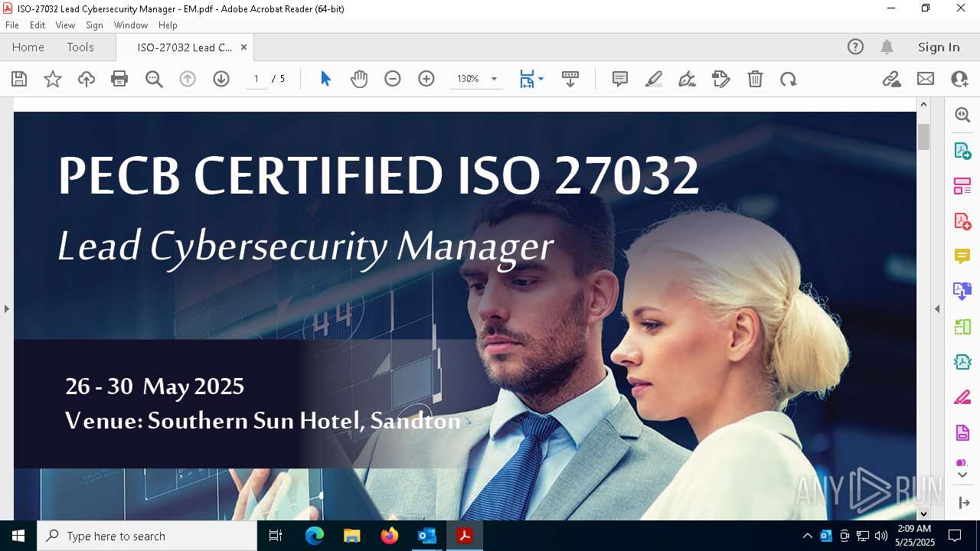
Task: Open the Edit menu
Action: pyautogui.click(x=38, y=25)
